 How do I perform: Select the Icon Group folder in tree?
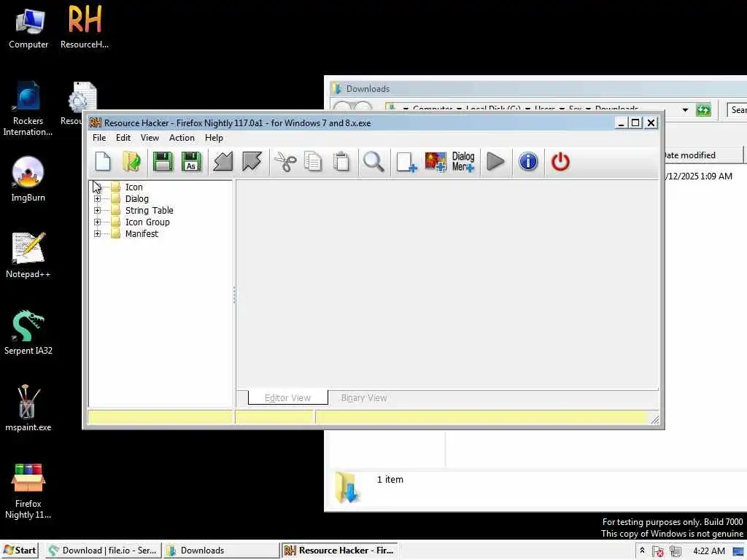[x=147, y=222]
